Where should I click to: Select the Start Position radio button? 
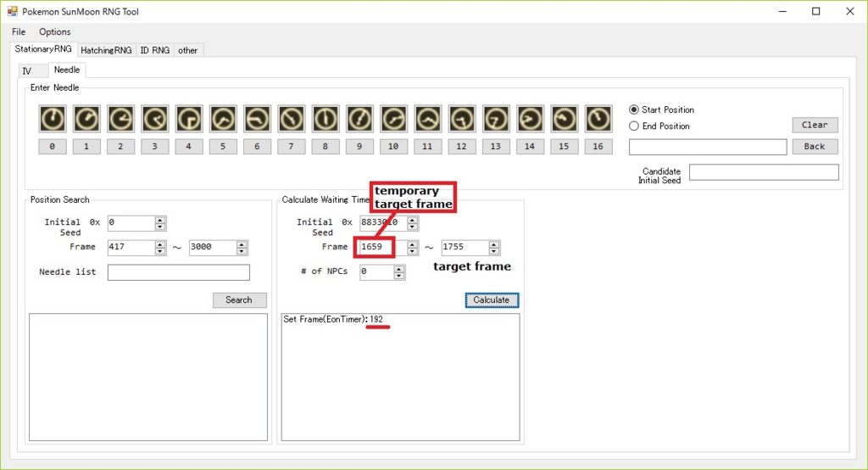point(634,109)
